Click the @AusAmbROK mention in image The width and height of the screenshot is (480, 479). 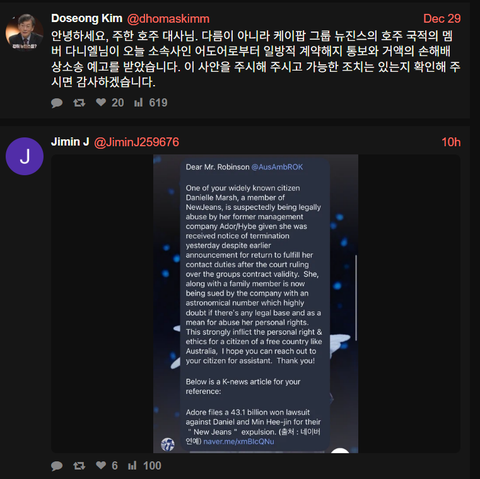(x=277, y=167)
